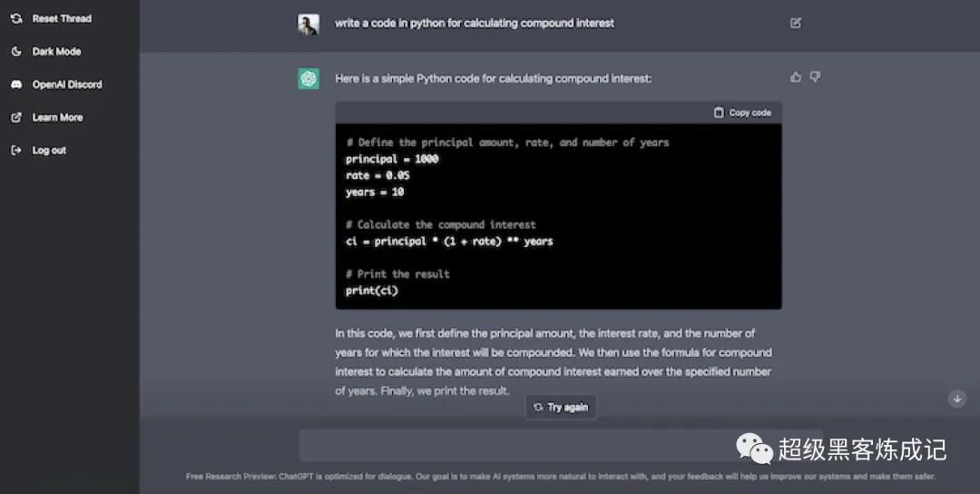Click the Dark Mode moon icon
The image size is (980, 494).
(15, 52)
